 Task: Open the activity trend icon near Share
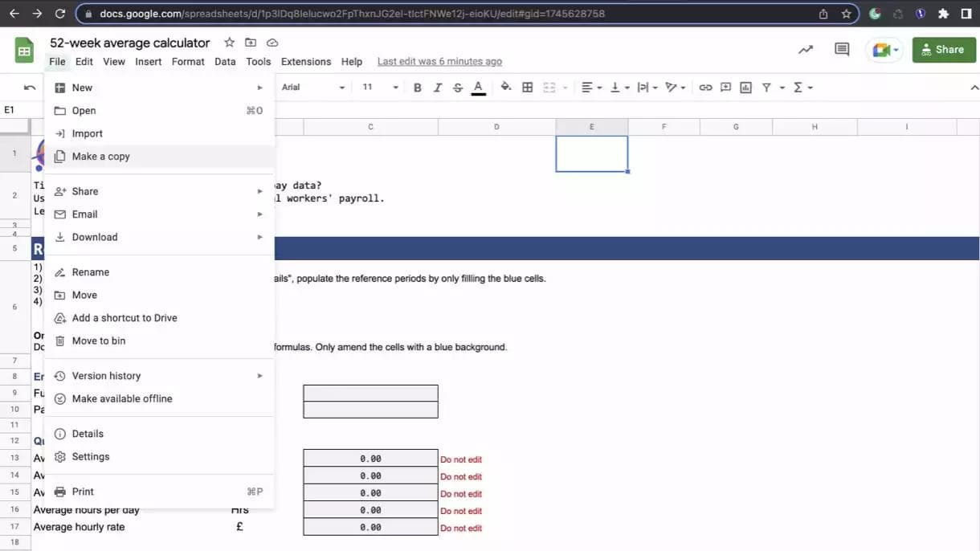click(805, 50)
